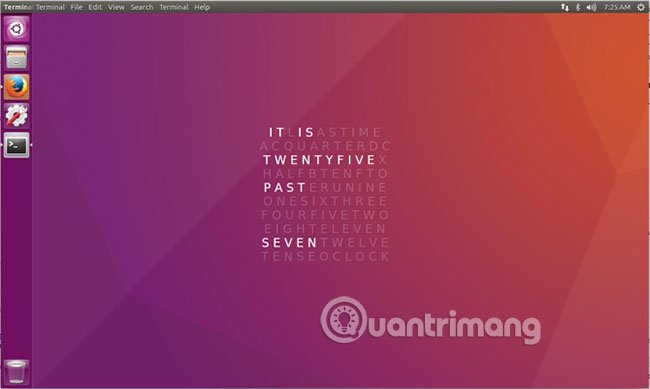Open the Ubuntu Dash search launcher
650x389 pixels.
pos(17,29)
